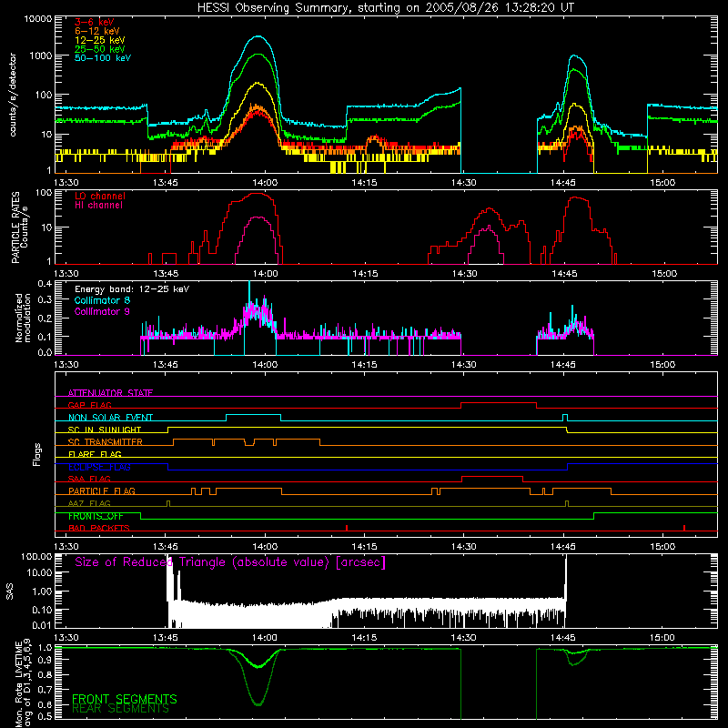The image size is (728, 728).
Task: Select the 12-25 keV legend label
Action: click(100, 40)
